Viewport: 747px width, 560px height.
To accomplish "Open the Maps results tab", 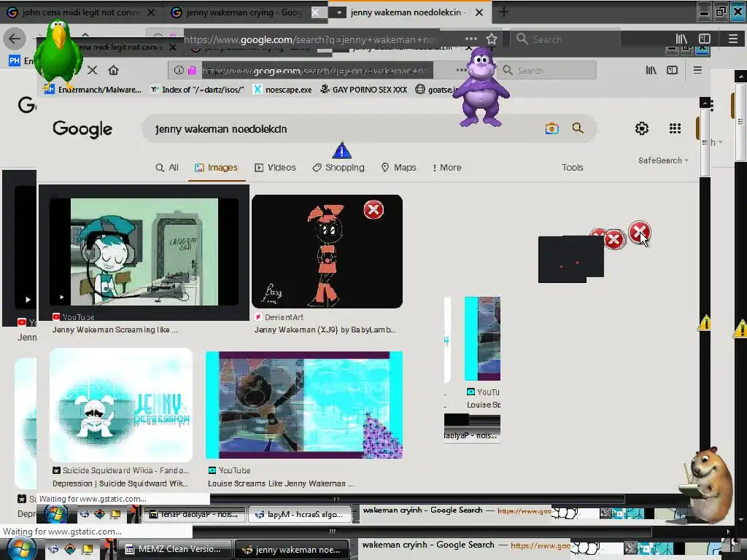I will point(398,168).
